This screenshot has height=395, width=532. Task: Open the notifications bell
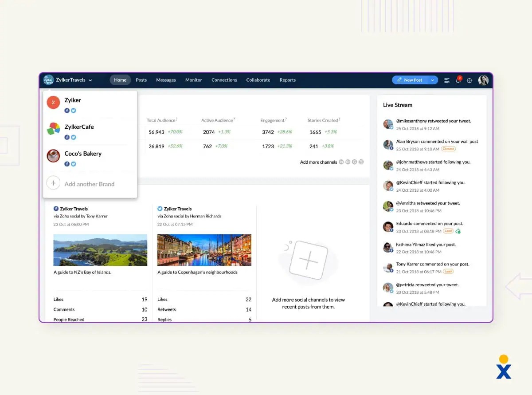pyautogui.click(x=458, y=80)
